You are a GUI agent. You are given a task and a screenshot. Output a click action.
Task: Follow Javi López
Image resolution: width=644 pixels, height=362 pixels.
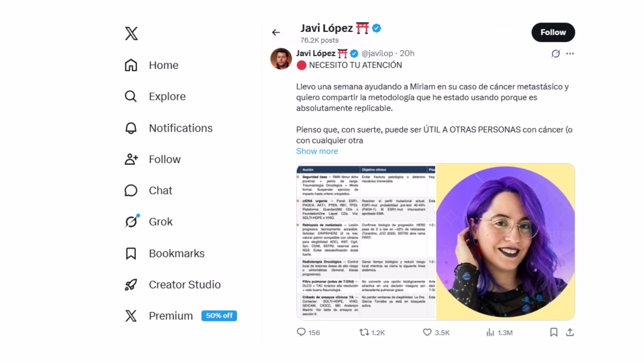[x=553, y=32]
